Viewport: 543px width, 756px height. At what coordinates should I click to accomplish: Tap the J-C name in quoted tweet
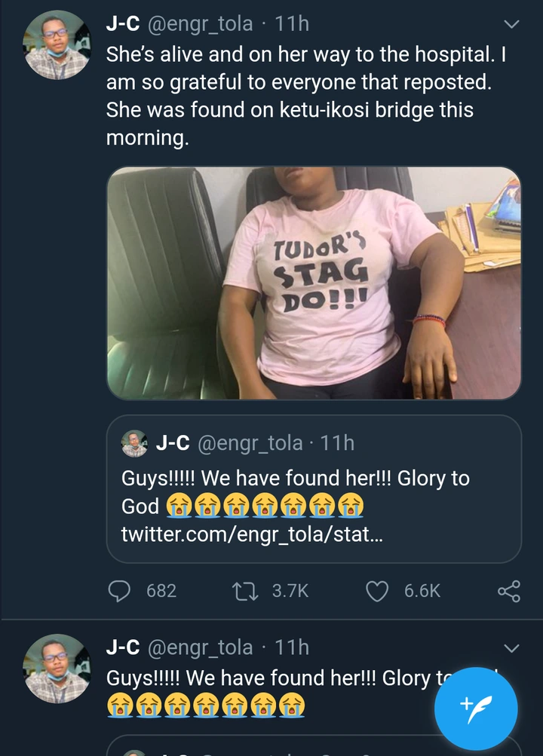pos(172,443)
